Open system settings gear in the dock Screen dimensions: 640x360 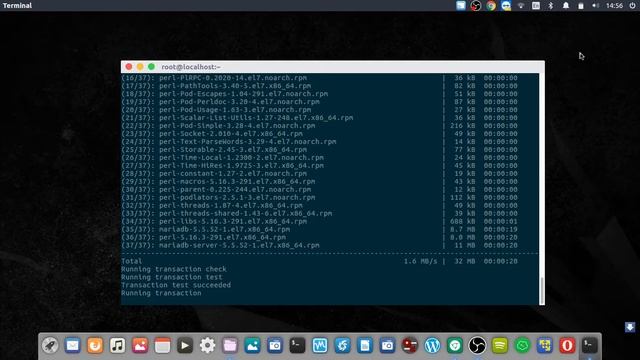(207, 346)
